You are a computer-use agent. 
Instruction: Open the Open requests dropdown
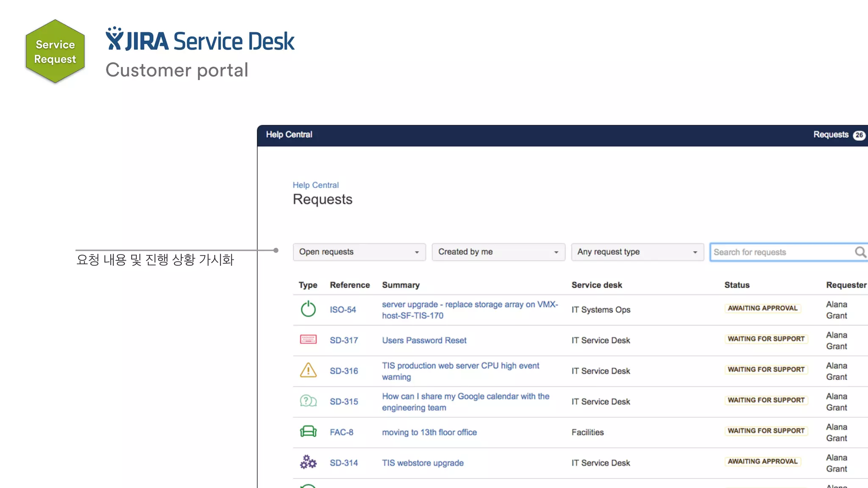click(x=359, y=252)
